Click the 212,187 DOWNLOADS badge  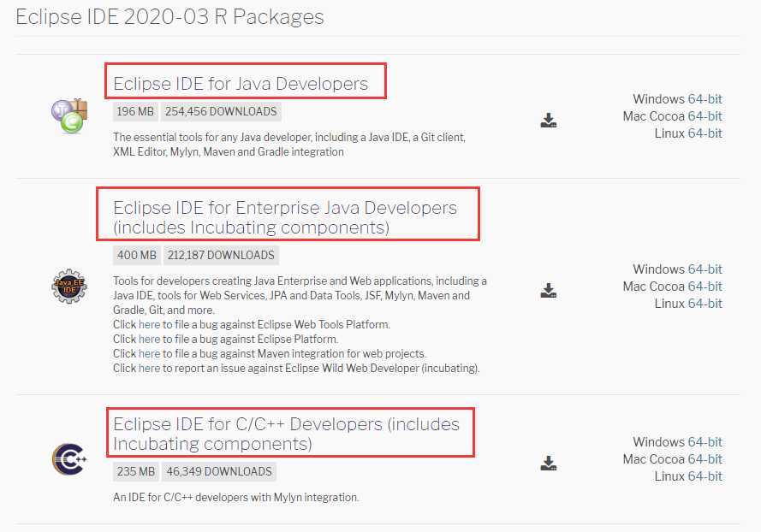point(221,255)
